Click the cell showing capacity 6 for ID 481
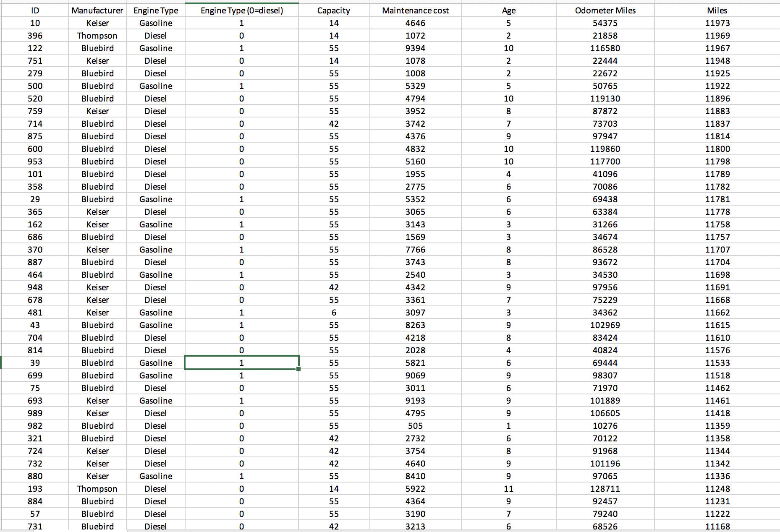This screenshot has width=780, height=532. 334,313
